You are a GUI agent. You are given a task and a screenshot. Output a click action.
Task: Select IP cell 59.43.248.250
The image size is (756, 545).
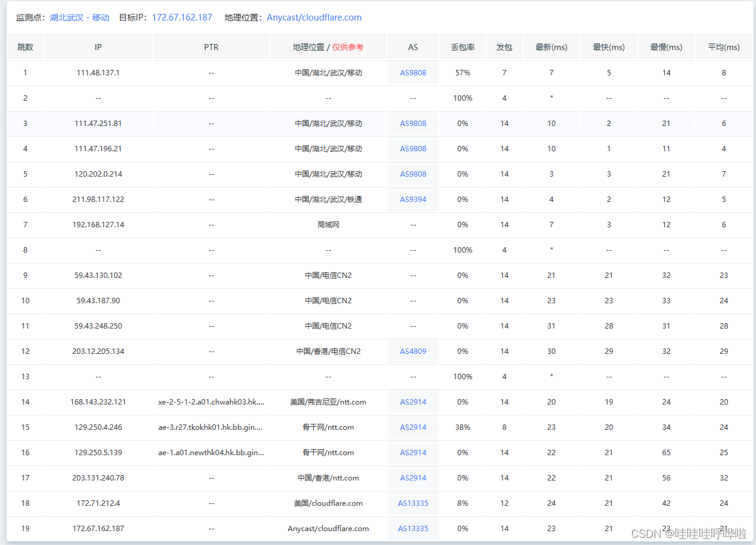click(98, 326)
